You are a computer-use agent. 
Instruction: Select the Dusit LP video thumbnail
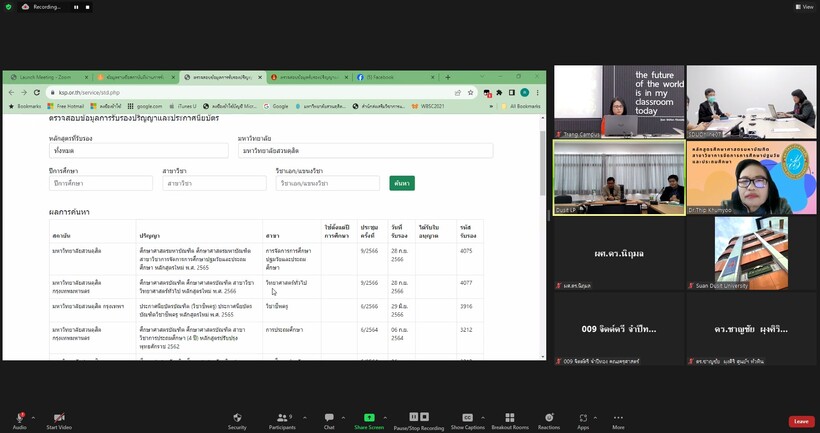point(619,178)
